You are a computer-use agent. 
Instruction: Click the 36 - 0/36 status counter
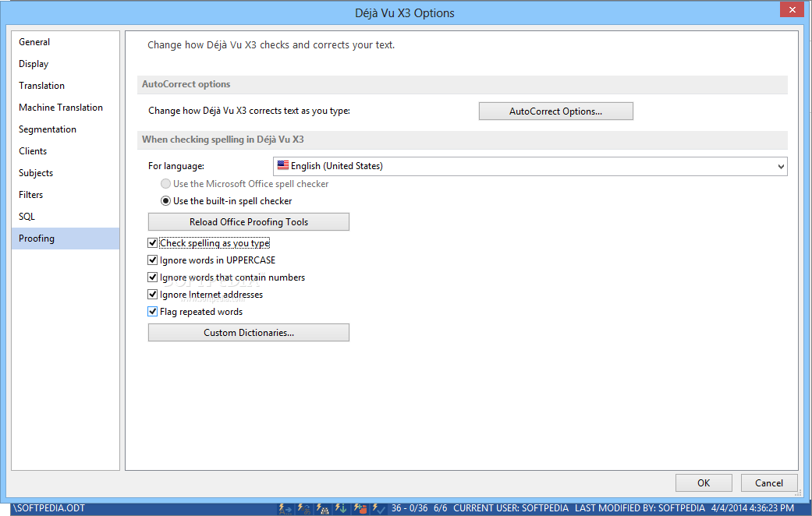pyautogui.click(x=410, y=508)
